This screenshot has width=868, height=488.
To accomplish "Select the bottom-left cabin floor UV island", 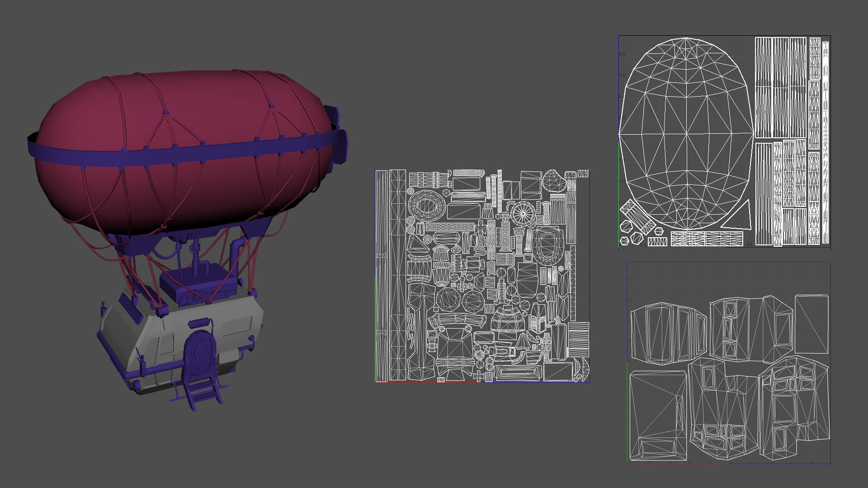I will click(x=658, y=416).
